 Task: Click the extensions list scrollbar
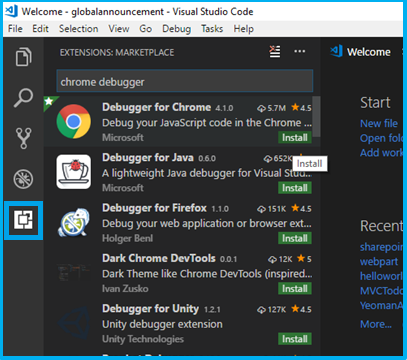(316, 117)
